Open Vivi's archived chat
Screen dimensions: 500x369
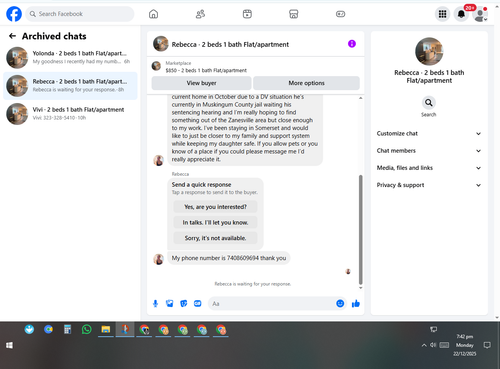70,114
